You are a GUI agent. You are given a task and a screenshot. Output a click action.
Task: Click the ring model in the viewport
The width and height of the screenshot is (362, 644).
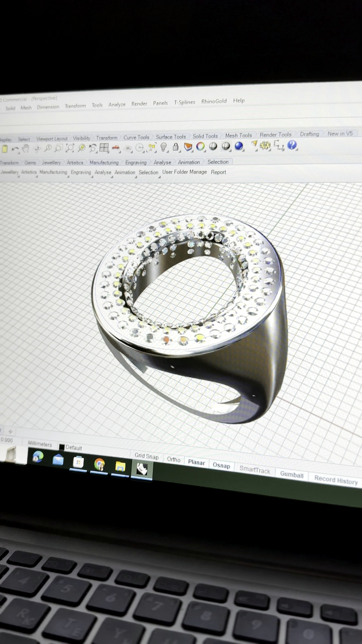190,319
